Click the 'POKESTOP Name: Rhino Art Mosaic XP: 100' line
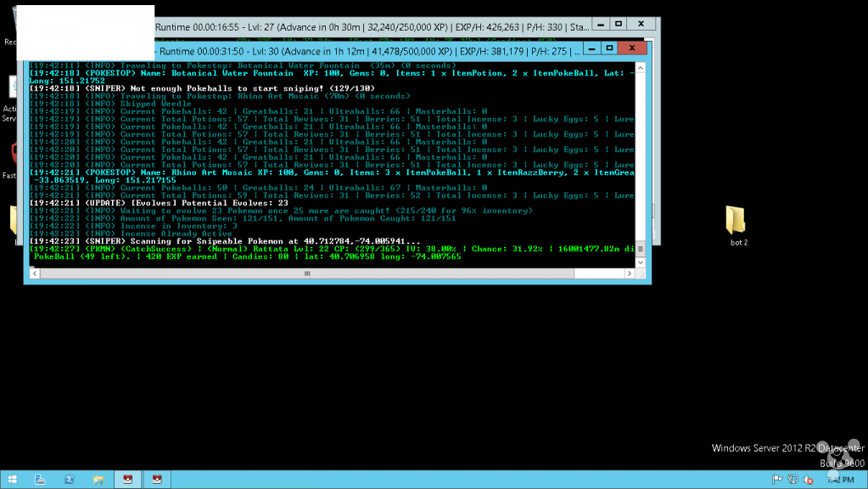The width and height of the screenshot is (868, 489). point(332,173)
